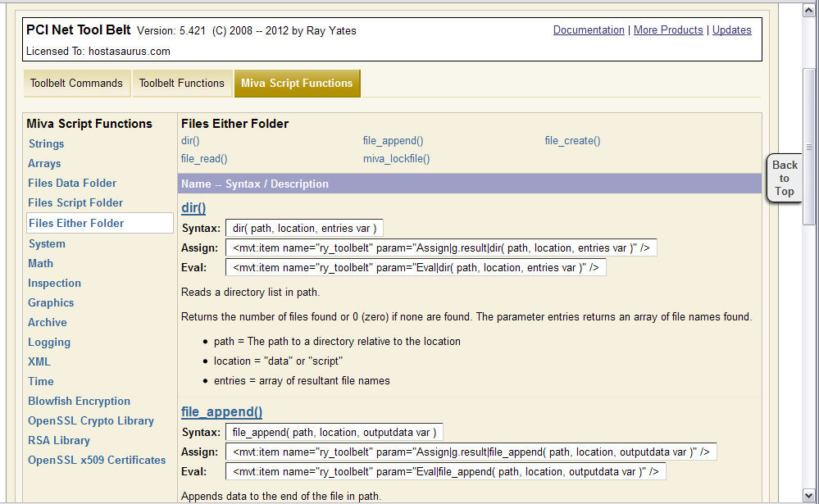Image resolution: width=819 pixels, height=504 pixels.
Task: Open the Inspection category in sidebar
Action: 54,283
